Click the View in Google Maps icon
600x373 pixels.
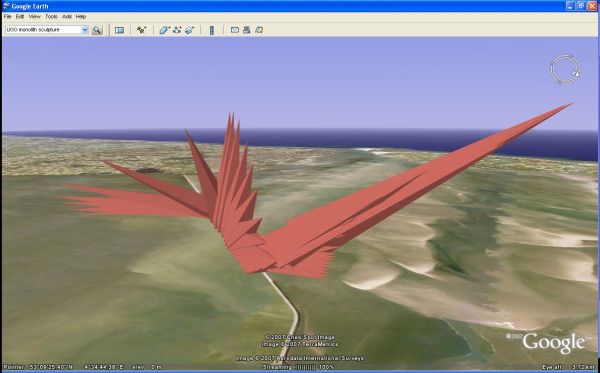pos(259,30)
